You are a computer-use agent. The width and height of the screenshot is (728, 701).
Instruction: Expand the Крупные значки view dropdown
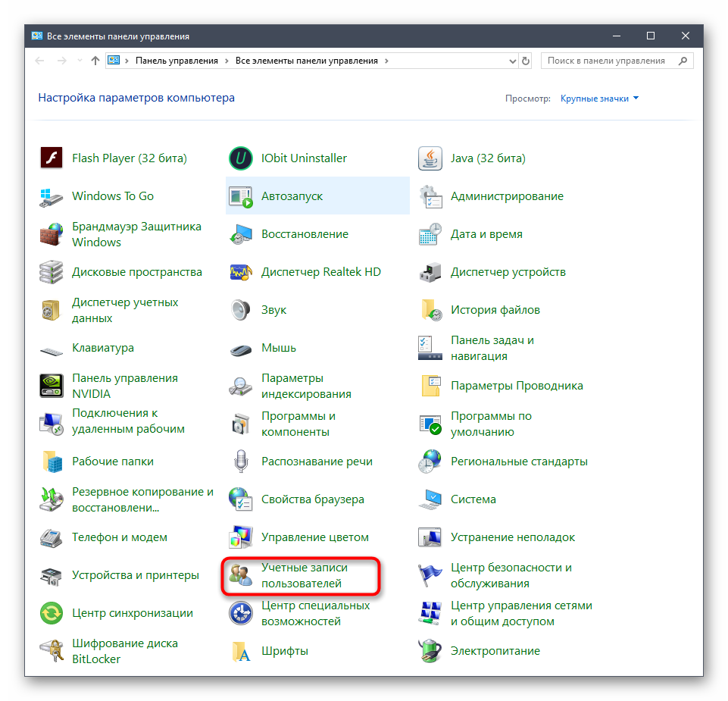599,99
